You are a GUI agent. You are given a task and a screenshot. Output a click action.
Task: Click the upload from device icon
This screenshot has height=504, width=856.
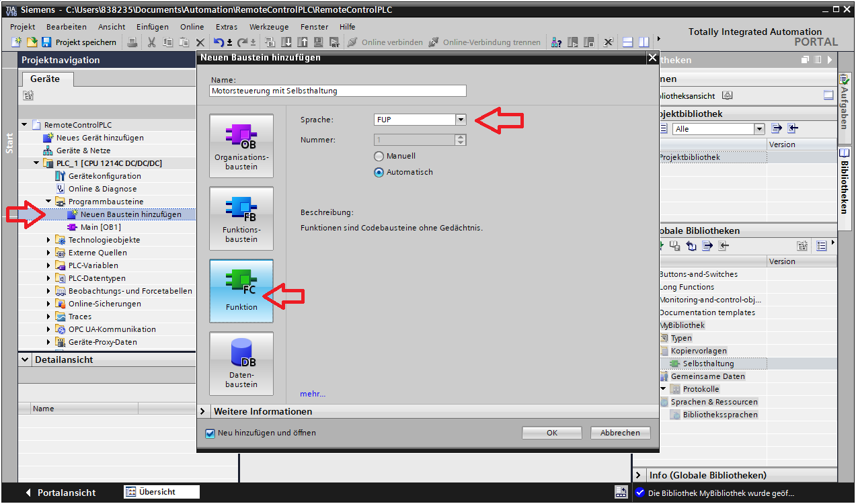click(x=302, y=42)
